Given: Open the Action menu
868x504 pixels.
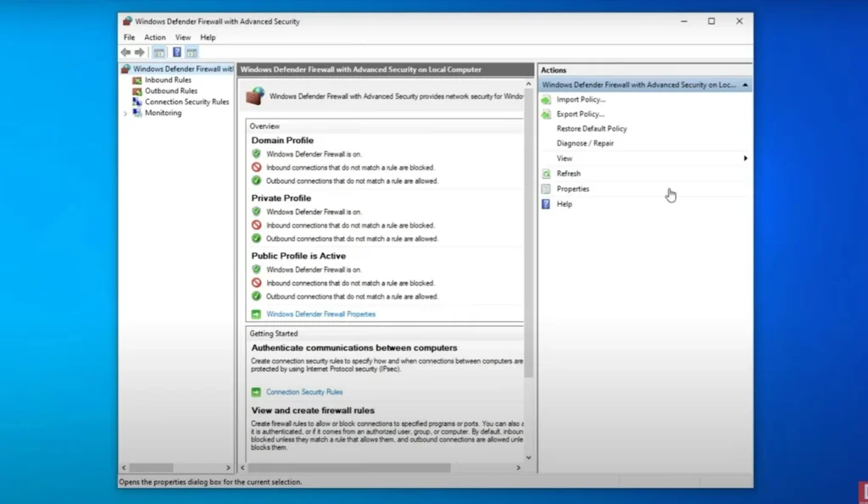Looking at the screenshot, I should click(155, 37).
